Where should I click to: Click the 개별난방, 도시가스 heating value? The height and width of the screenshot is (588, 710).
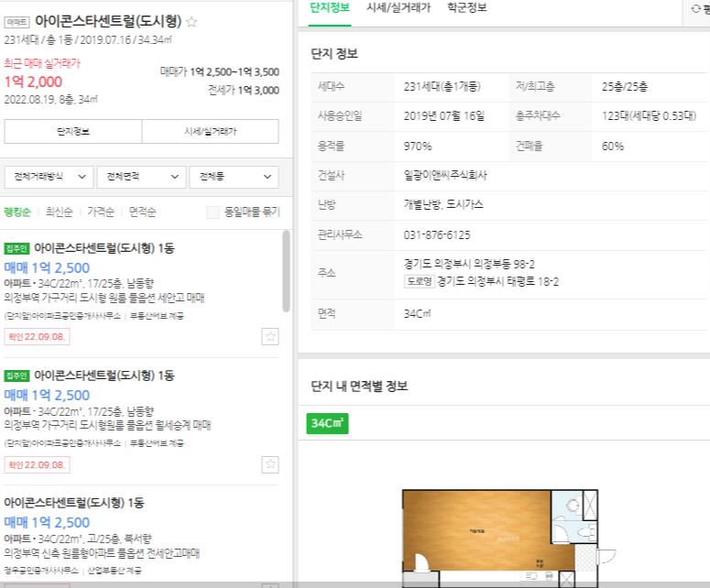(x=443, y=204)
